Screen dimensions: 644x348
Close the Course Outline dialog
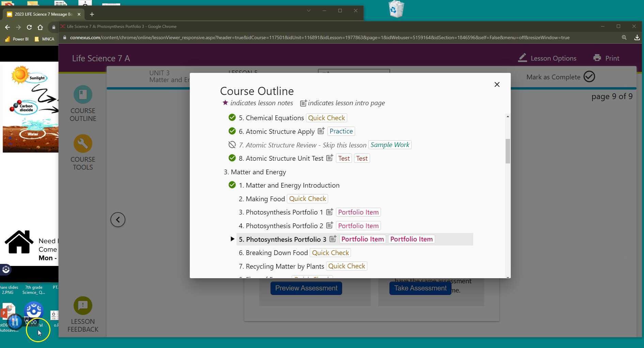pyautogui.click(x=497, y=84)
